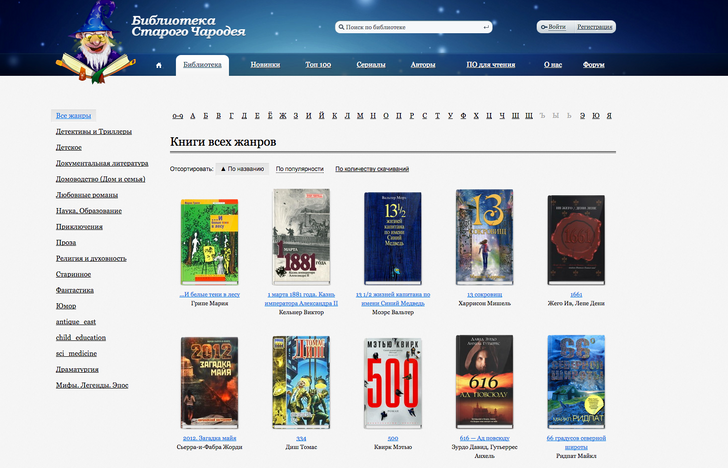Viewport: 728px width, 468px height.
Task: Open the «13 1/2 жизней» book cover
Action: click(392, 237)
